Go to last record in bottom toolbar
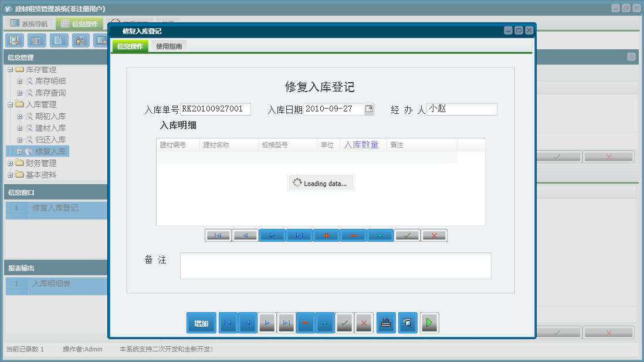644x362 pixels. tap(286, 323)
